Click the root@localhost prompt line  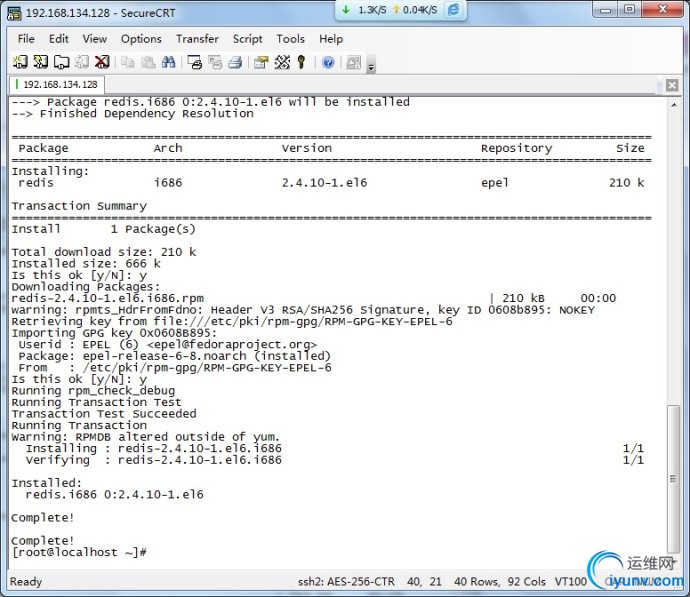coord(79,552)
